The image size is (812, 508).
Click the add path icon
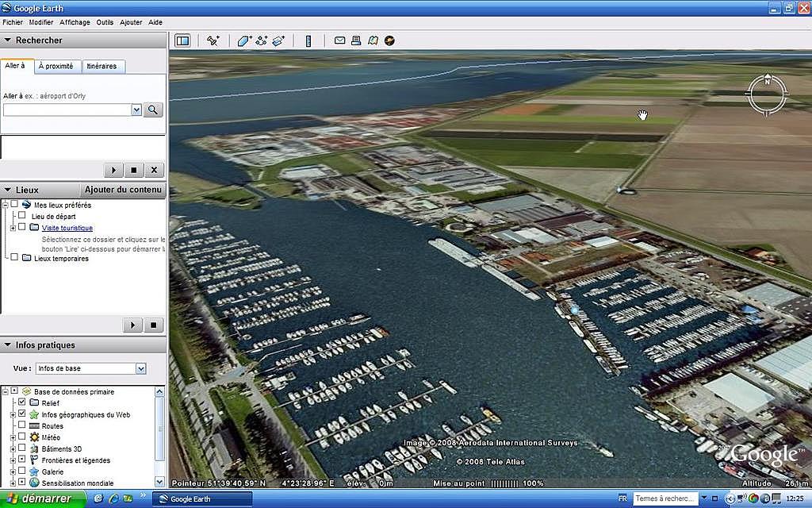coord(262,40)
